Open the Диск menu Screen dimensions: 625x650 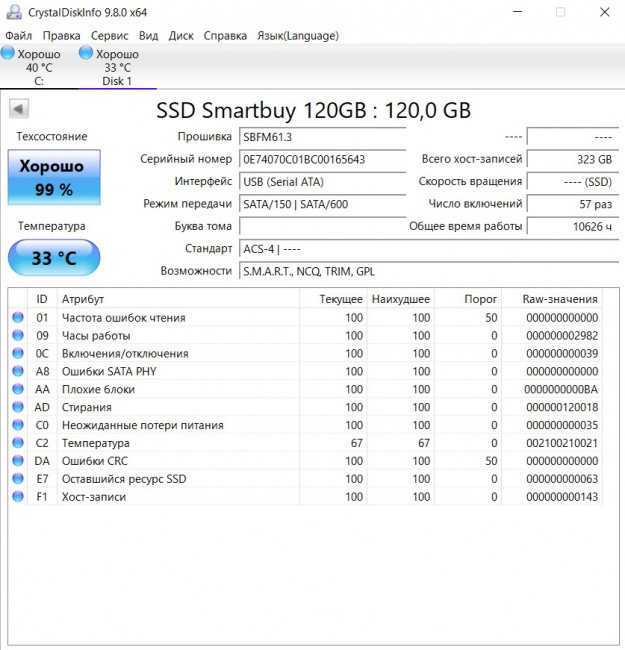pyautogui.click(x=181, y=36)
